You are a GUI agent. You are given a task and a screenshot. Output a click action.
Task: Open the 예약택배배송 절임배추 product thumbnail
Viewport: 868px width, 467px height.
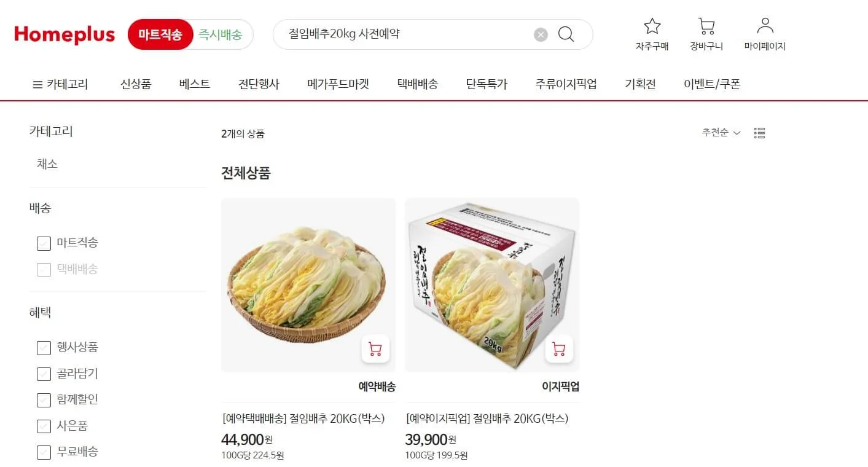point(308,284)
